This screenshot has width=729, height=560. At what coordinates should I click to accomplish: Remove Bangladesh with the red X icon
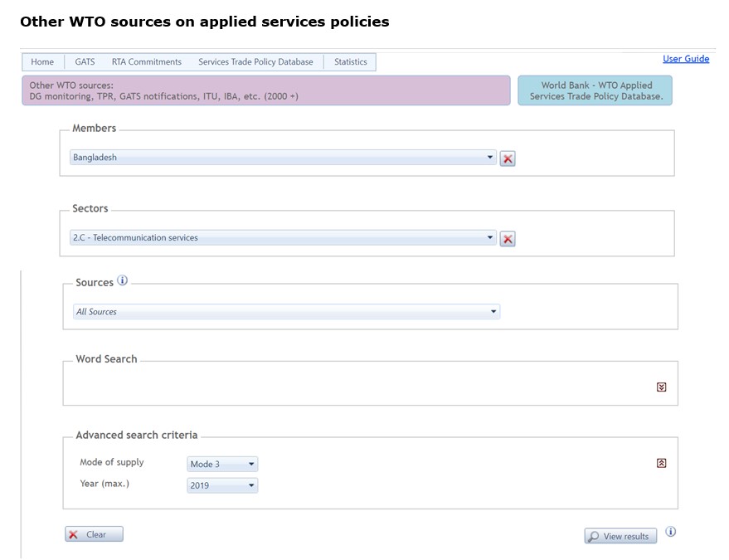508,158
